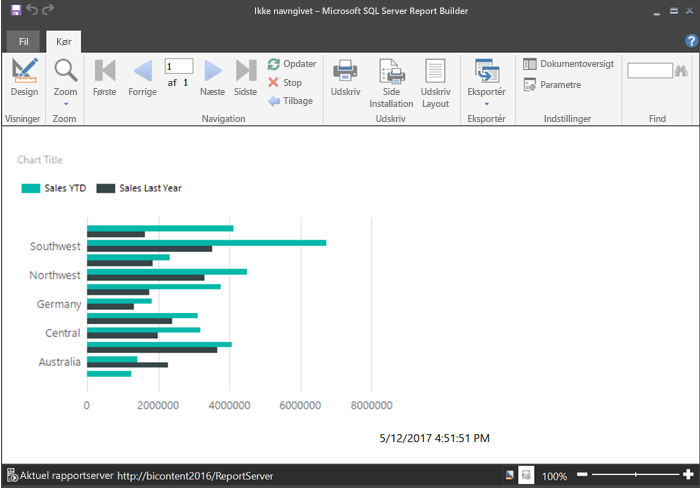700x488 pixels.
Task: Click the Sales YTD legend swatch
Action: 31,188
